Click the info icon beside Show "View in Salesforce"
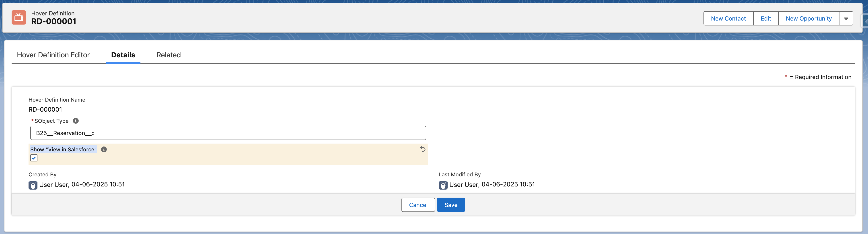 click(104, 149)
